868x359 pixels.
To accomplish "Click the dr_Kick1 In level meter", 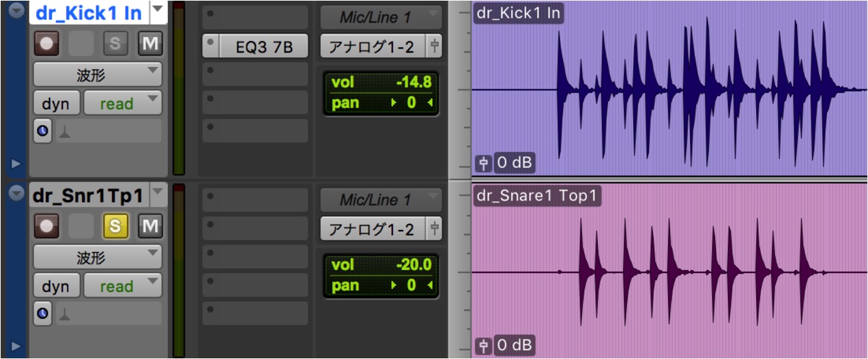I will coord(179,89).
